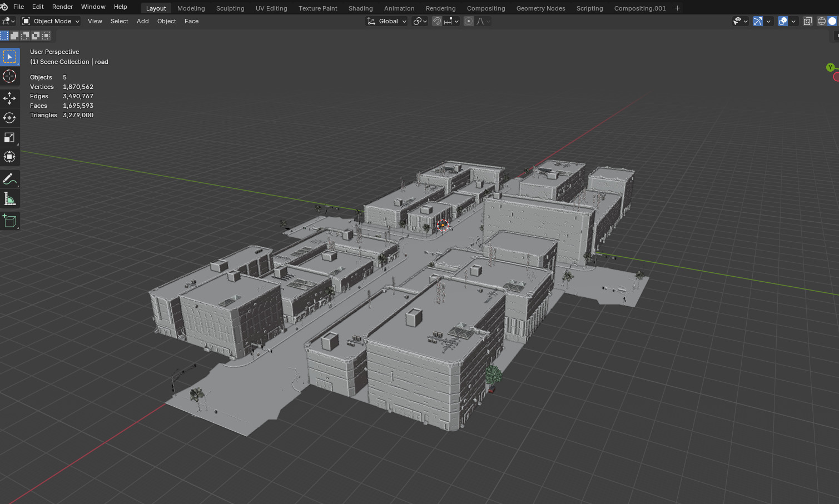Toggle X-ray mode

pos(808,21)
